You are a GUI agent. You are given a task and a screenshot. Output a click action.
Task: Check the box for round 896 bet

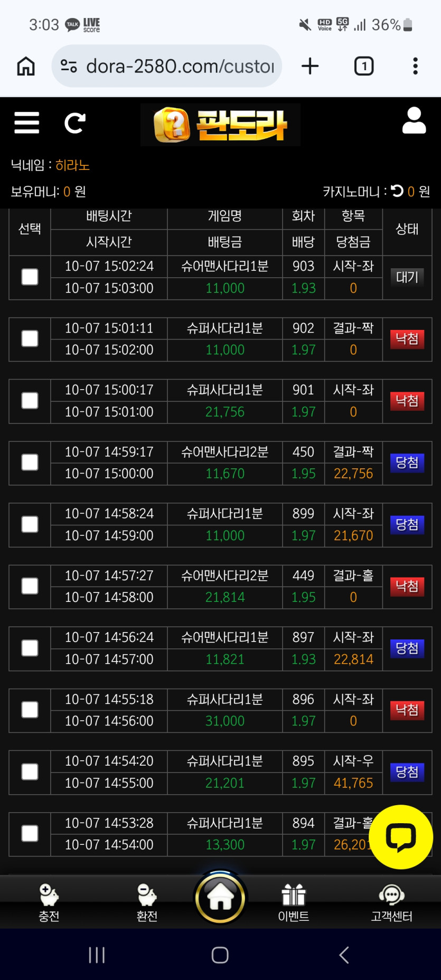point(30,710)
